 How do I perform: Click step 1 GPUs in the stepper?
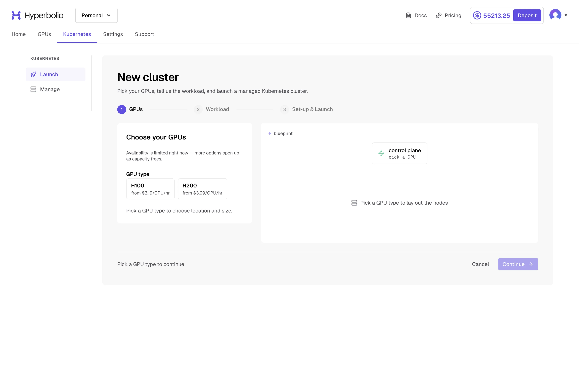[x=130, y=109]
